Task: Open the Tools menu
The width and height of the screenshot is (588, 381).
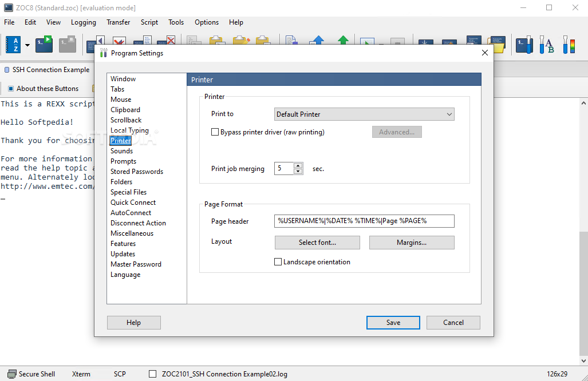Action: click(x=176, y=22)
